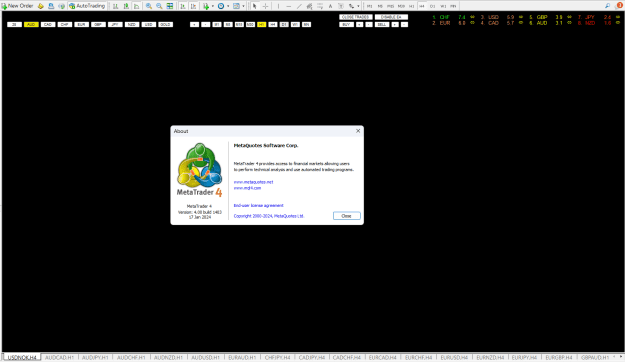Switch to the AUDNZD,H1 chart tab
Image resolution: width=625 pixels, height=362 pixels.
pyautogui.click(x=168, y=358)
